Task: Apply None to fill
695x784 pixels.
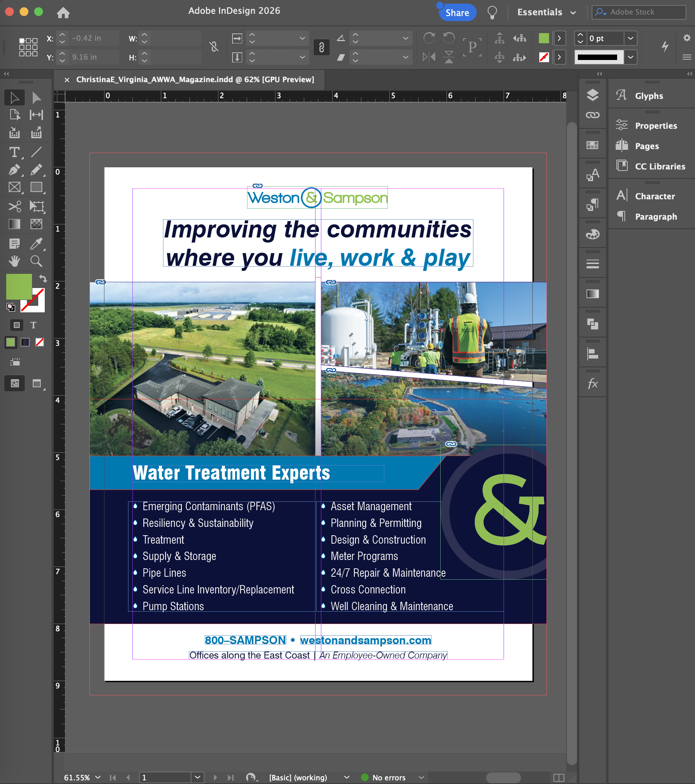Action: [40, 342]
